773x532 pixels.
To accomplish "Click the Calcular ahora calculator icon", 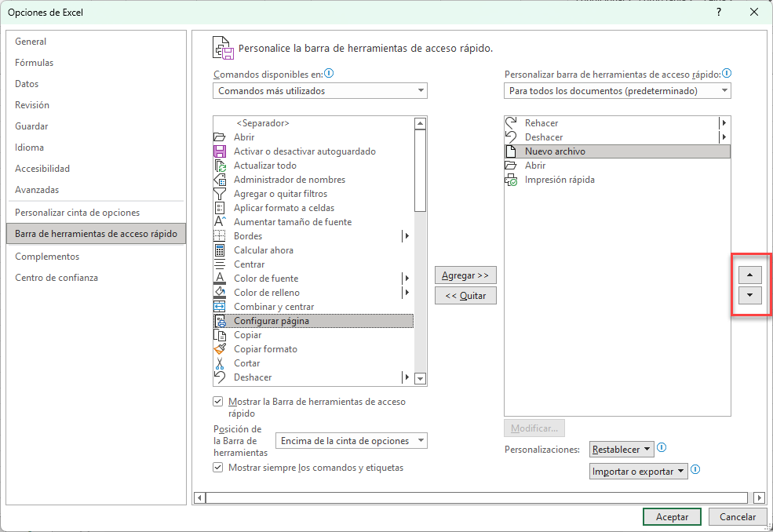I will point(220,250).
